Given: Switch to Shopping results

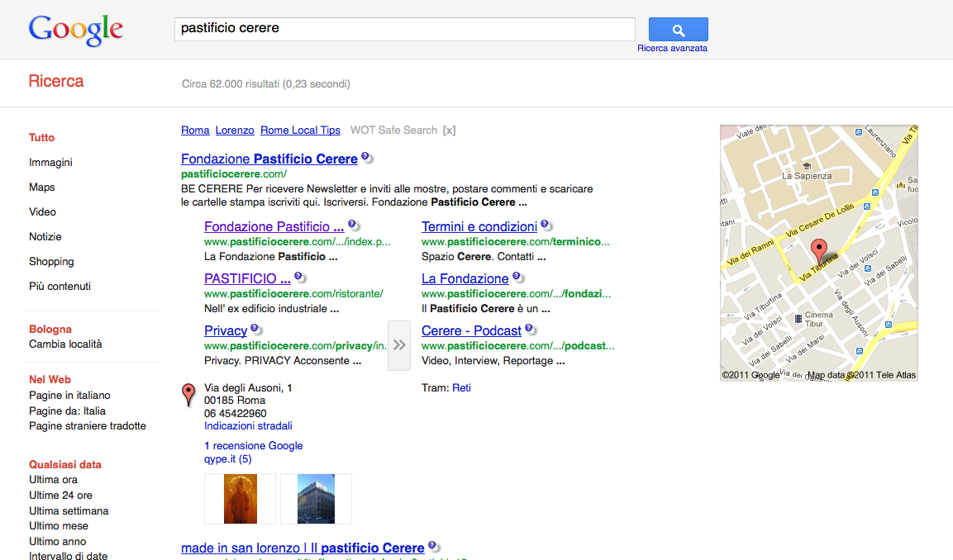Looking at the screenshot, I should tap(51, 261).
